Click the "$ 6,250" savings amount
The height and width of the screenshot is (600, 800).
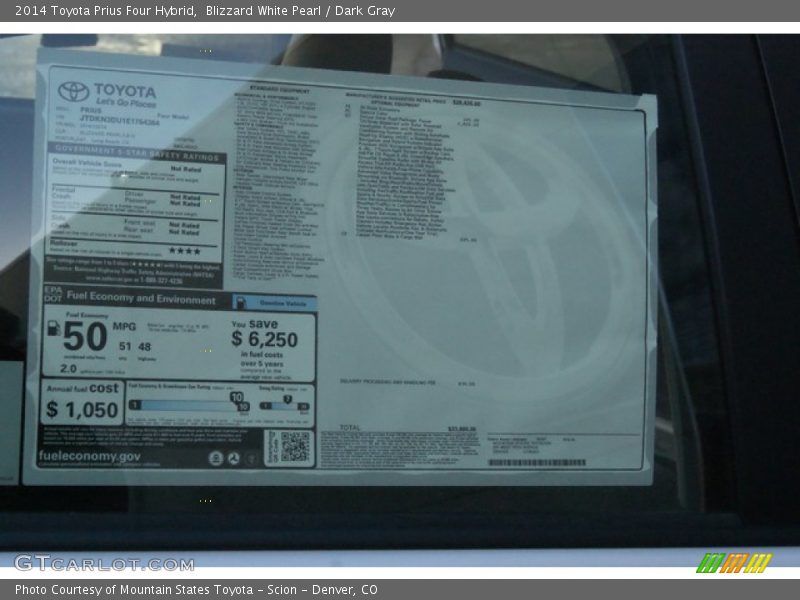click(264, 339)
